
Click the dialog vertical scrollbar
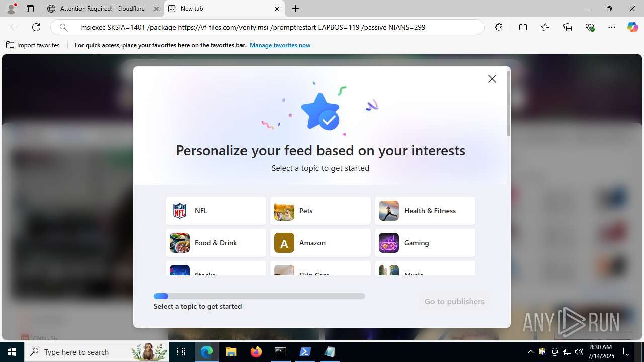[x=509, y=103]
